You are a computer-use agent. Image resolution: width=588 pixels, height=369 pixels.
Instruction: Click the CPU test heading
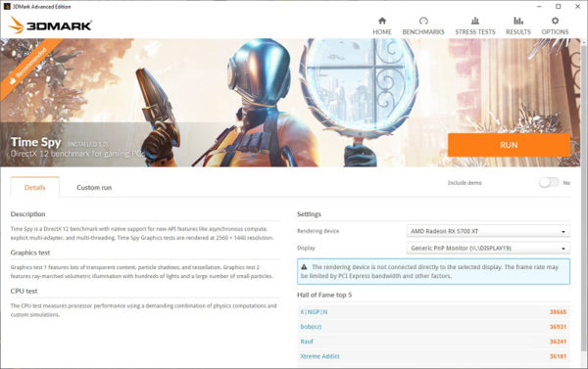(x=24, y=291)
